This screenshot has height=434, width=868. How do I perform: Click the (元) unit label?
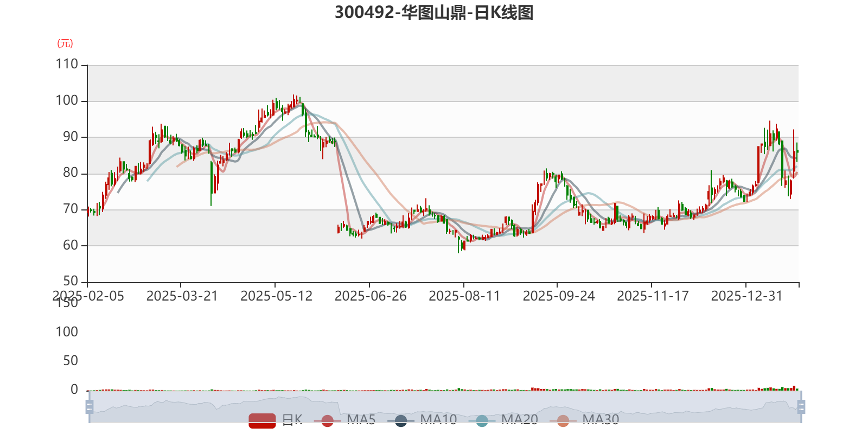click(x=65, y=43)
